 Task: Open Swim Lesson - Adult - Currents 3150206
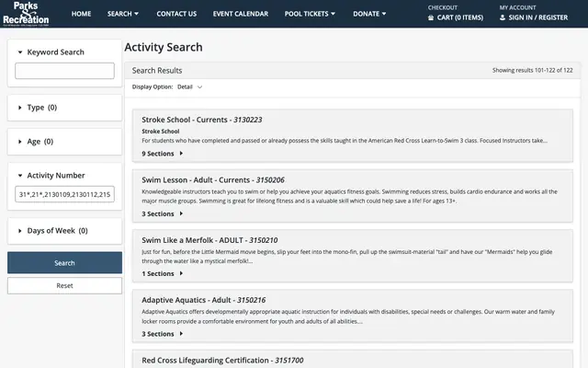click(213, 180)
